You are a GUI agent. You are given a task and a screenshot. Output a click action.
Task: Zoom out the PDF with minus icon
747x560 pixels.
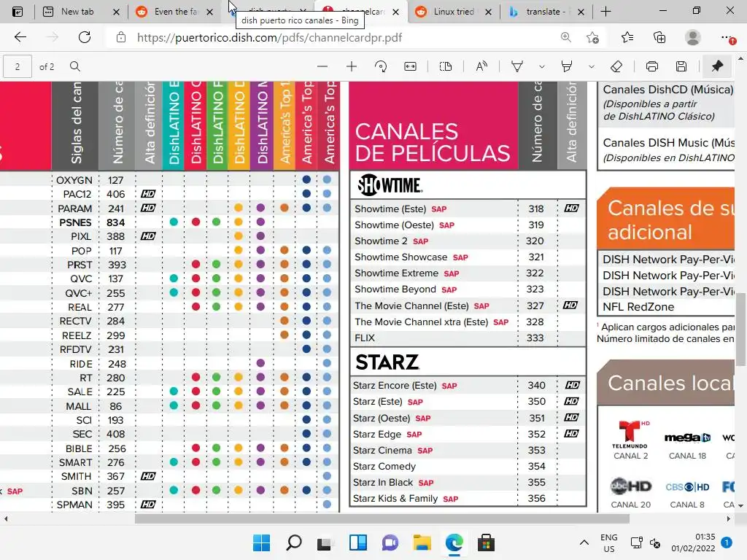322,66
